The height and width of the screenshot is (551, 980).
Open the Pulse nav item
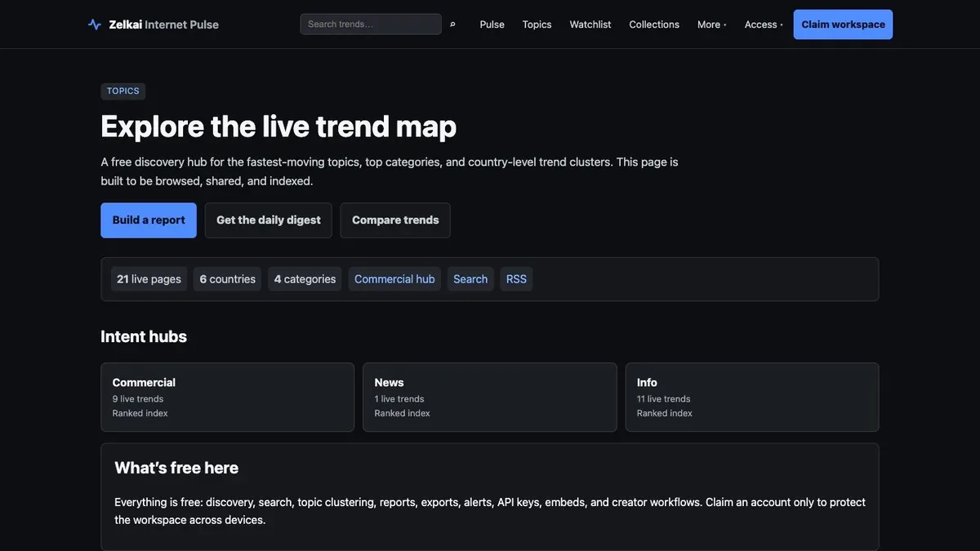click(x=492, y=24)
